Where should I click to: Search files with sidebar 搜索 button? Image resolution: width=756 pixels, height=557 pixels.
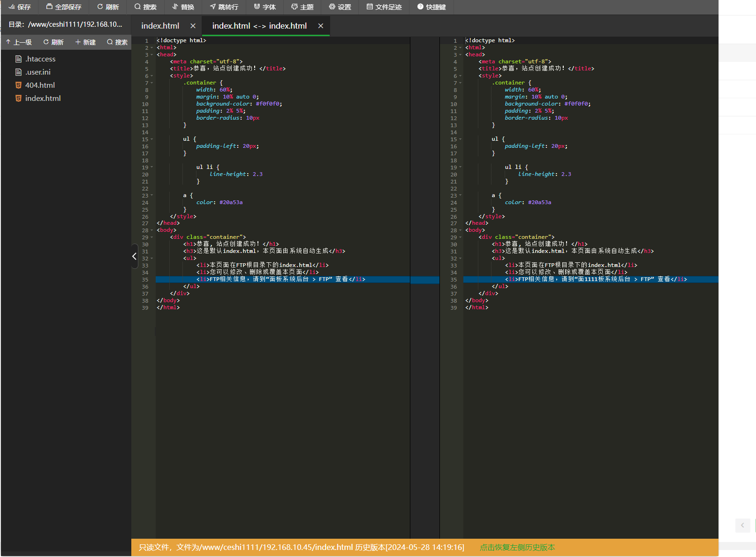(117, 42)
